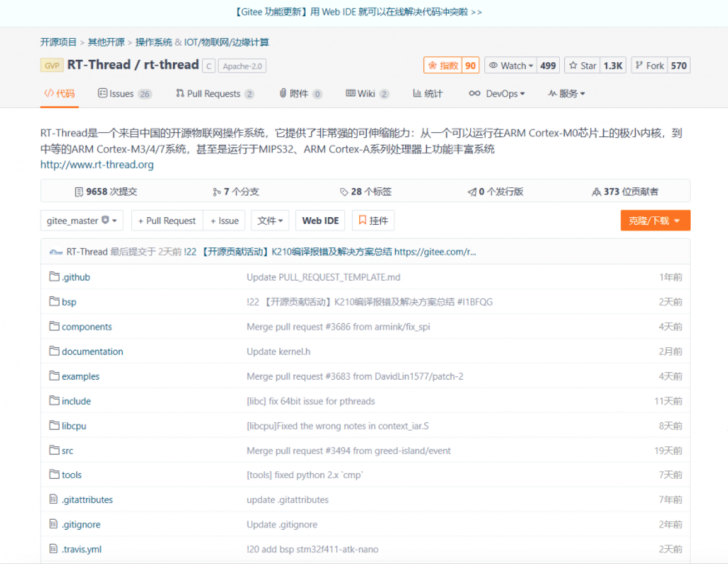Open commit 'Merge pull request #3494 from greed-island/event'

pos(348,450)
